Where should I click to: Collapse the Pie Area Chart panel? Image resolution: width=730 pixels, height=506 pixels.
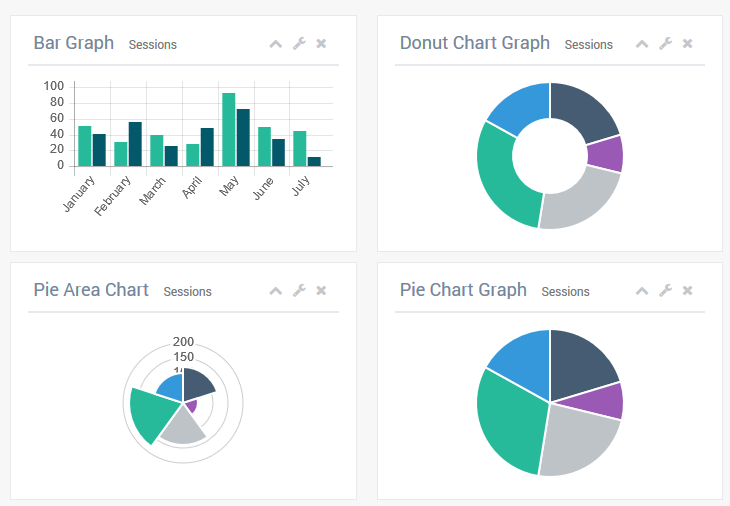click(x=276, y=291)
